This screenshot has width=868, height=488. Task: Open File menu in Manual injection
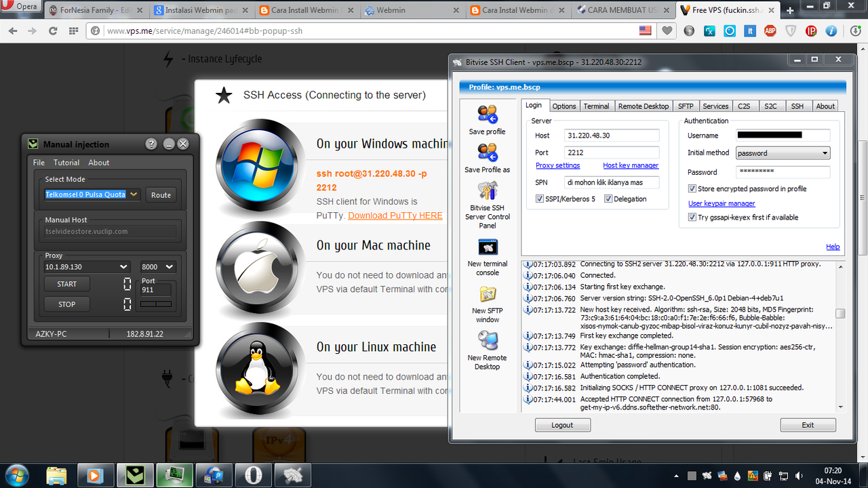coord(39,163)
